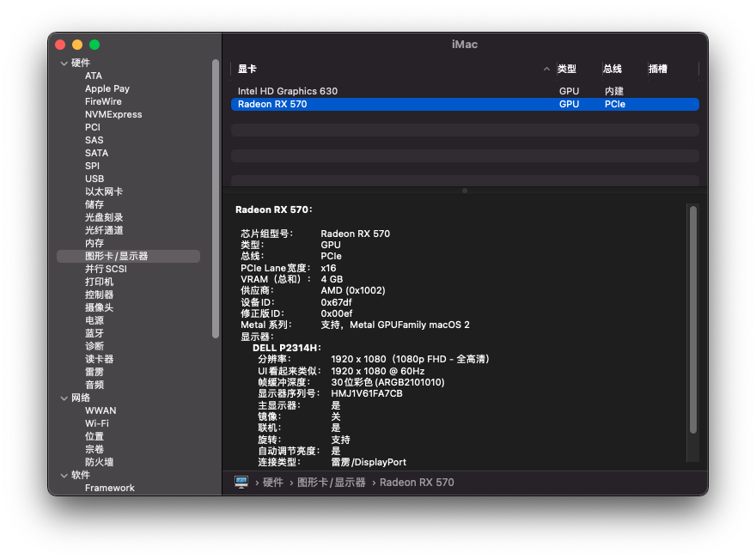Screen dimensions: 756x559
Task: Open the NVMExpress entry
Action: pos(113,115)
